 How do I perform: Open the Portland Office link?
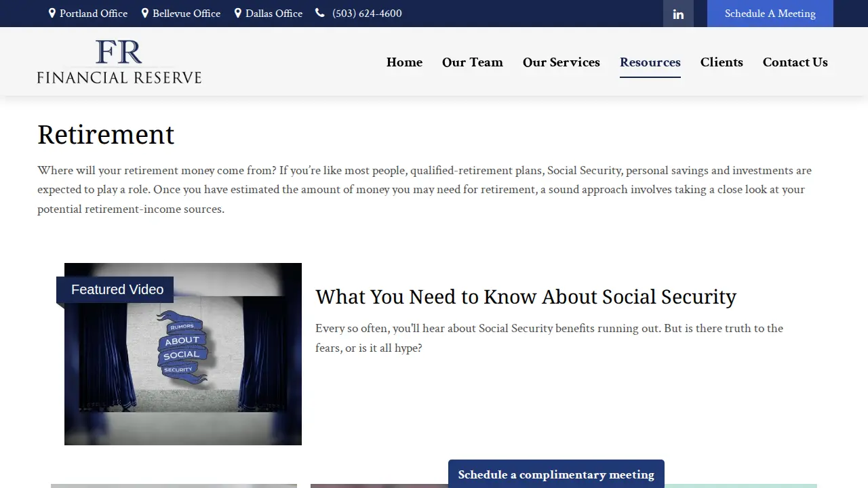pyautogui.click(x=94, y=14)
